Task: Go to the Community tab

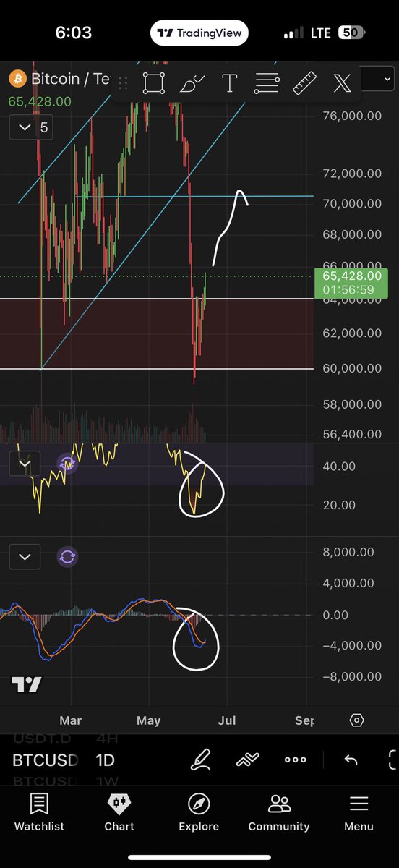Action: point(279,812)
